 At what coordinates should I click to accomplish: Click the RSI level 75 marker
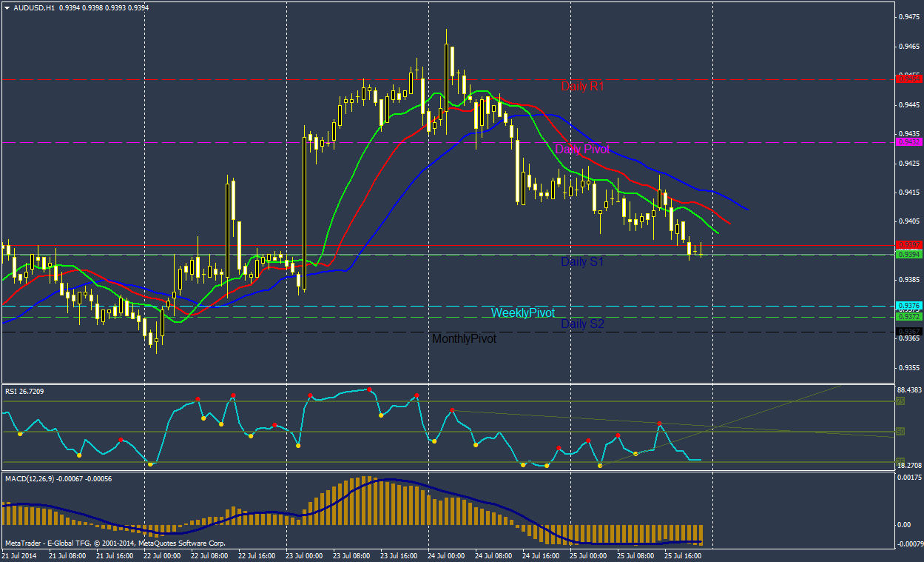point(900,401)
